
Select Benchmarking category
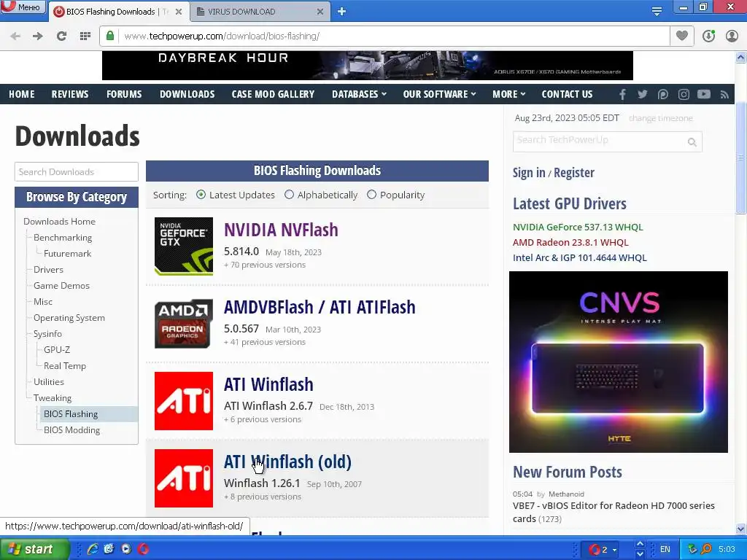(63, 238)
